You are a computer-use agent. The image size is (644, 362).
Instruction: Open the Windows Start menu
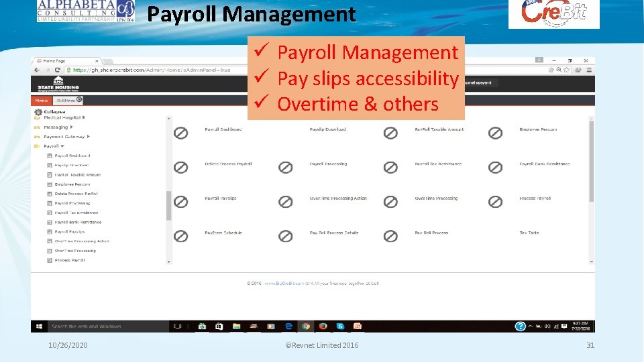pos(39,326)
